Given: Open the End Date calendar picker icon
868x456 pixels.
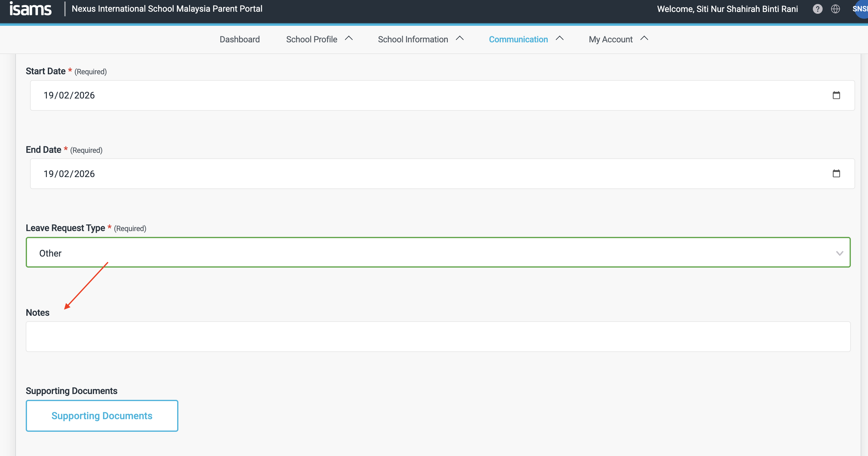Looking at the screenshot, I should (x=836, y=174).
